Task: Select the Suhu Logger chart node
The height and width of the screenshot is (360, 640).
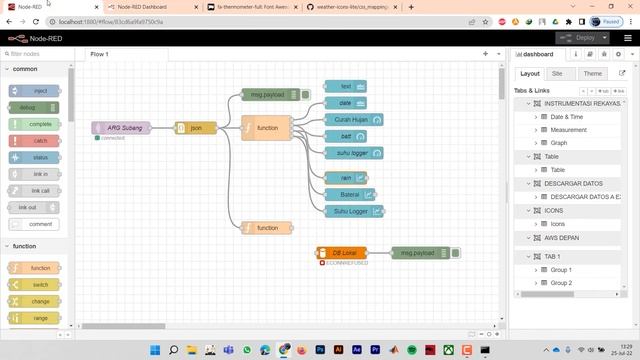Action: (354, 211)
